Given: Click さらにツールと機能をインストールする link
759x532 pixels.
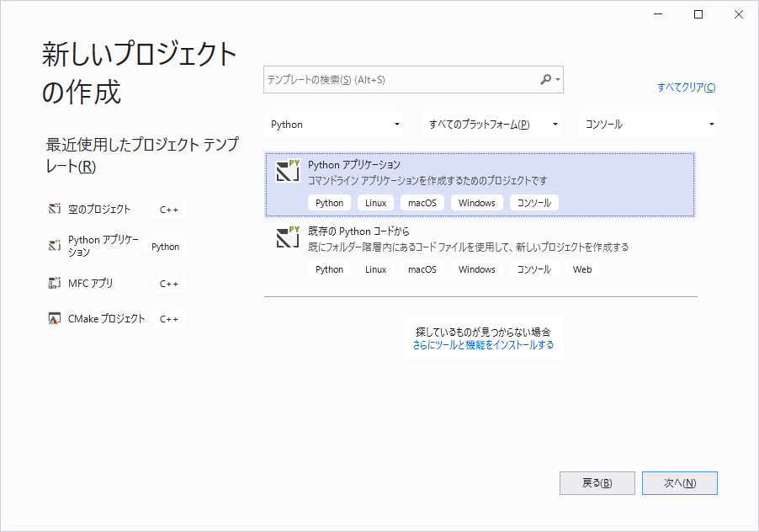Looking at the screenshot, I should (x=483, y=344).
